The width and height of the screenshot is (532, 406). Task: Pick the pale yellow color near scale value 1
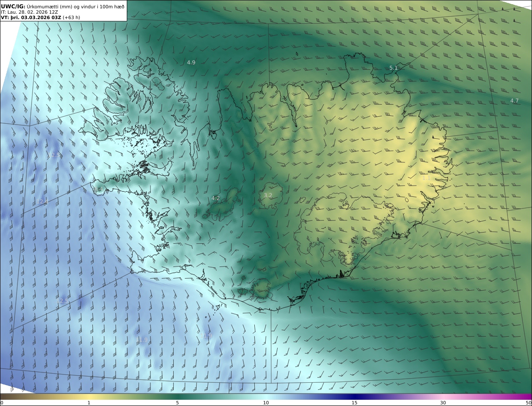[x=89, y=396]
